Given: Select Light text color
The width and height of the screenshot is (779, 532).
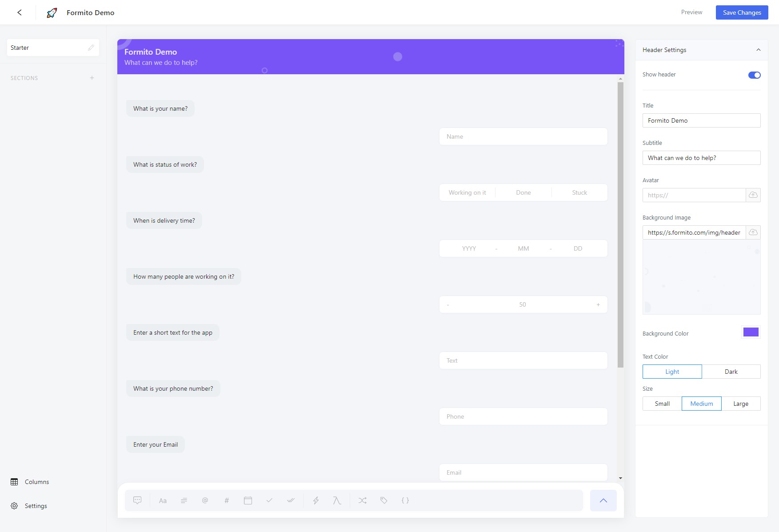Looking at the screenshot, I should point(672,372).
